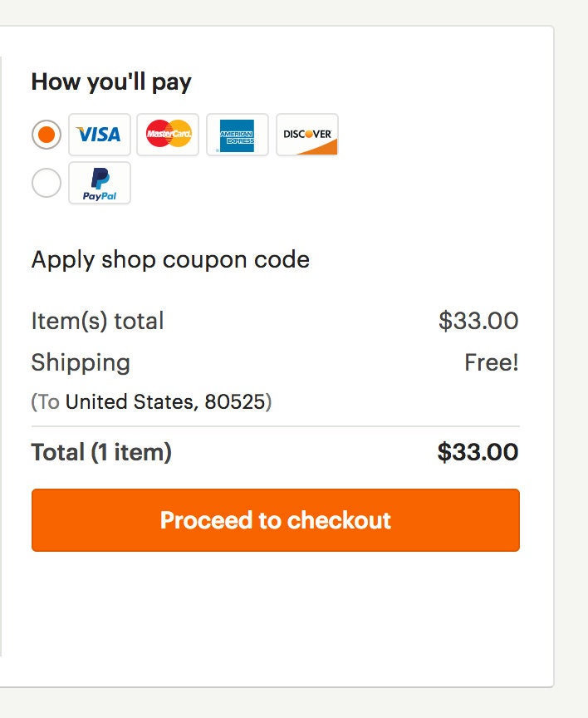Click the gray "(To" text before destination
Screen dimensions: 588x718
click(x=46, y=401)
